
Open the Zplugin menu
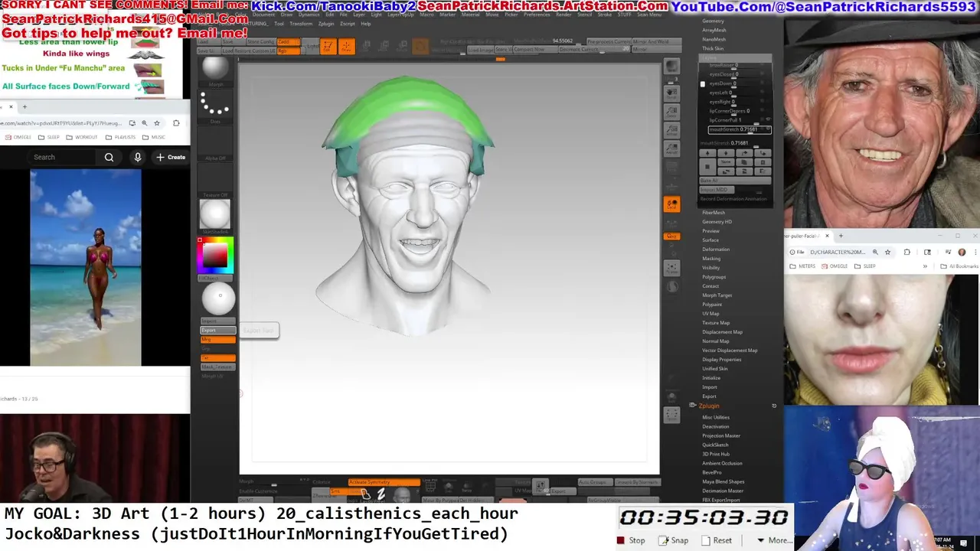pyautogui.click(x=326, y=24)
